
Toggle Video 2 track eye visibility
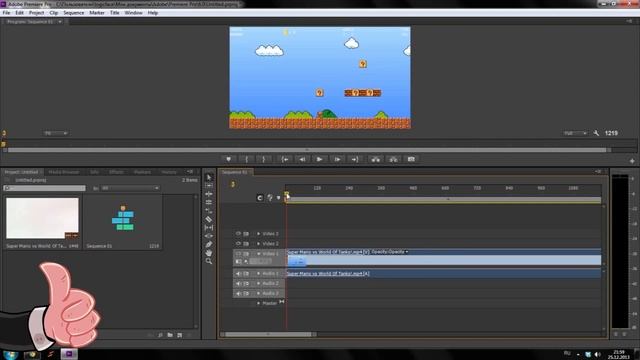click(x=238, y=244)
